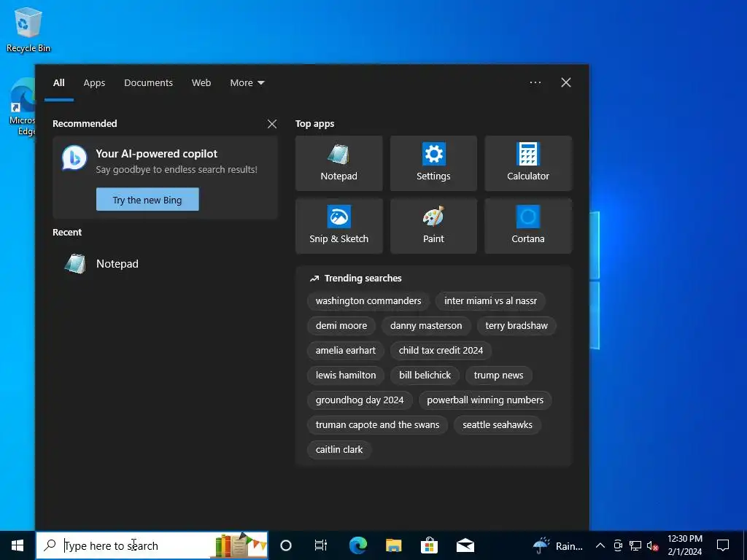Image resolution: width=747 pixels, height=560 pixels.
Task: Click the Bing chat logo icon
Action: pos(74,158)
